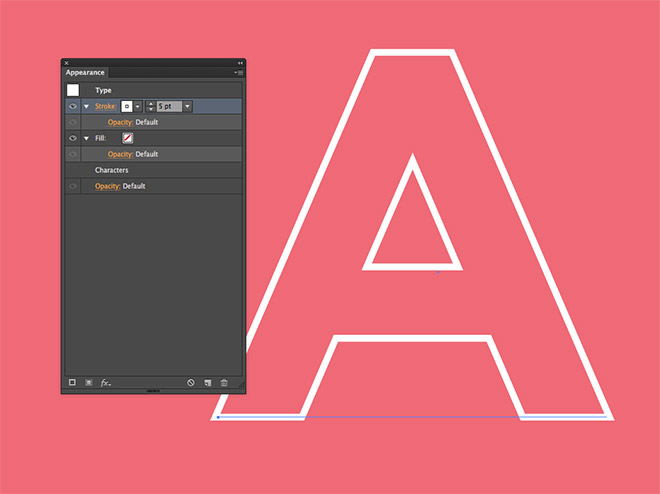Click the Stroke link label
660x494 pixels.
[x=105, y=106]
